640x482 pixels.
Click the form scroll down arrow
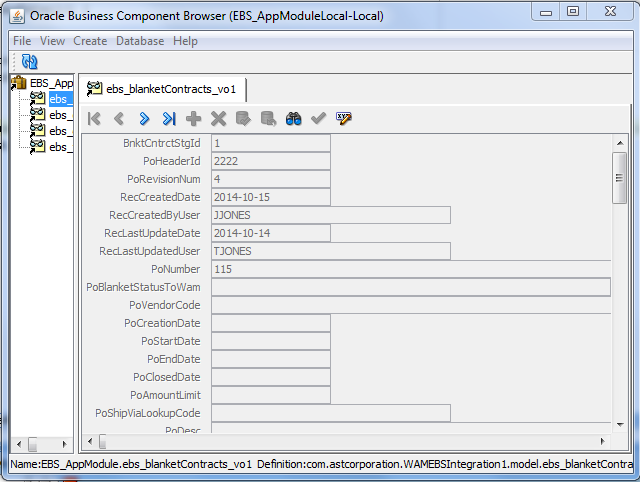620,425
